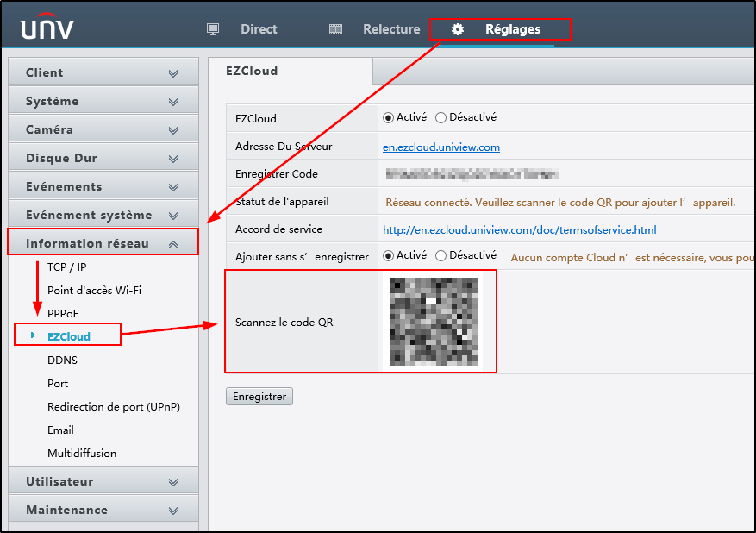Select Redirection de port (UPnP)

click(x=113, y=406)
